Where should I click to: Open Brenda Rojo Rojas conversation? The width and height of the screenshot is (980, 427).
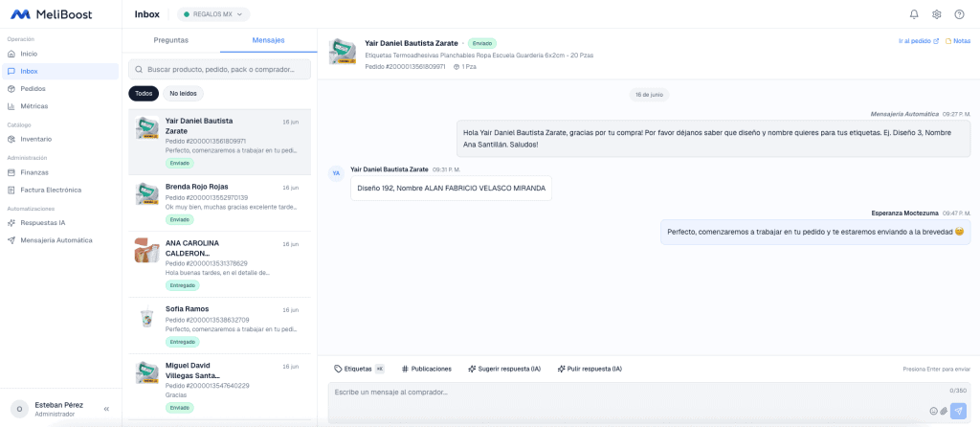[x=219, y=203]
